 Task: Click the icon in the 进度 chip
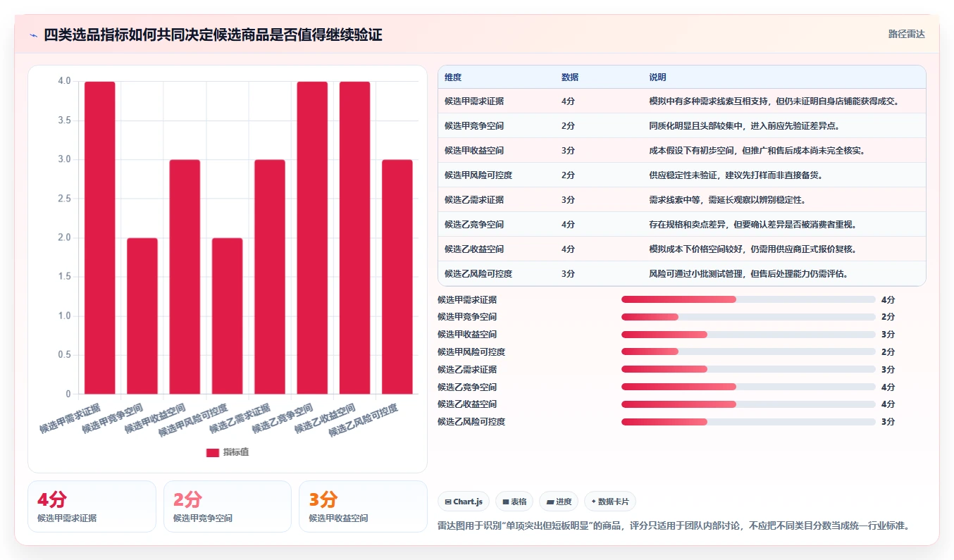point(550,502)
